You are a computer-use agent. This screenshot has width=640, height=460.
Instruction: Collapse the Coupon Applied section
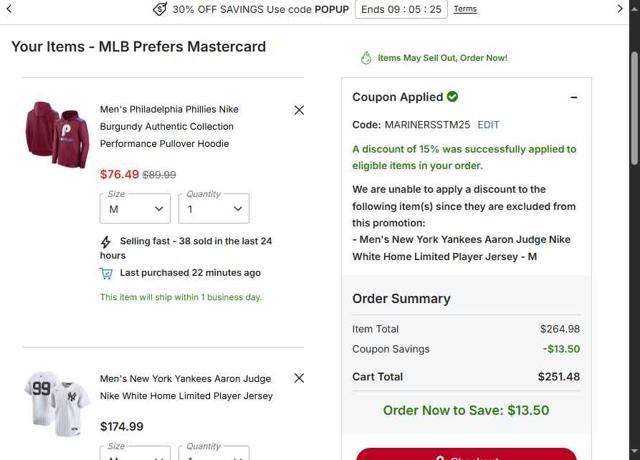tap(574, 97)
